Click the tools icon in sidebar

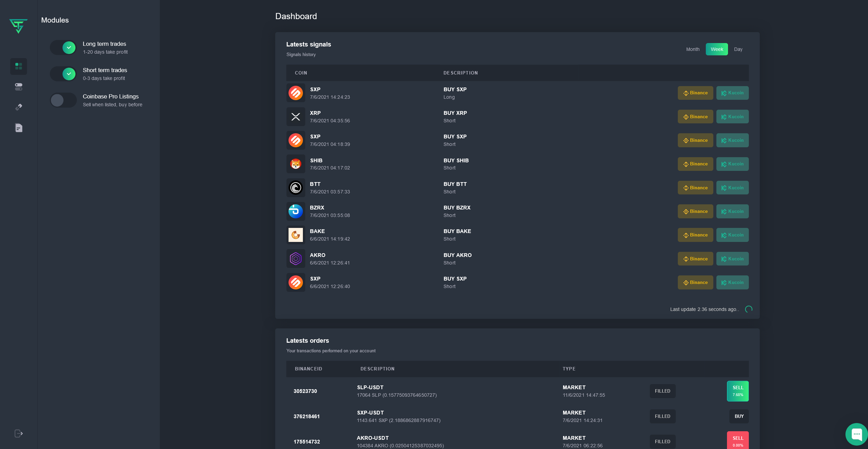coord(18,107)
